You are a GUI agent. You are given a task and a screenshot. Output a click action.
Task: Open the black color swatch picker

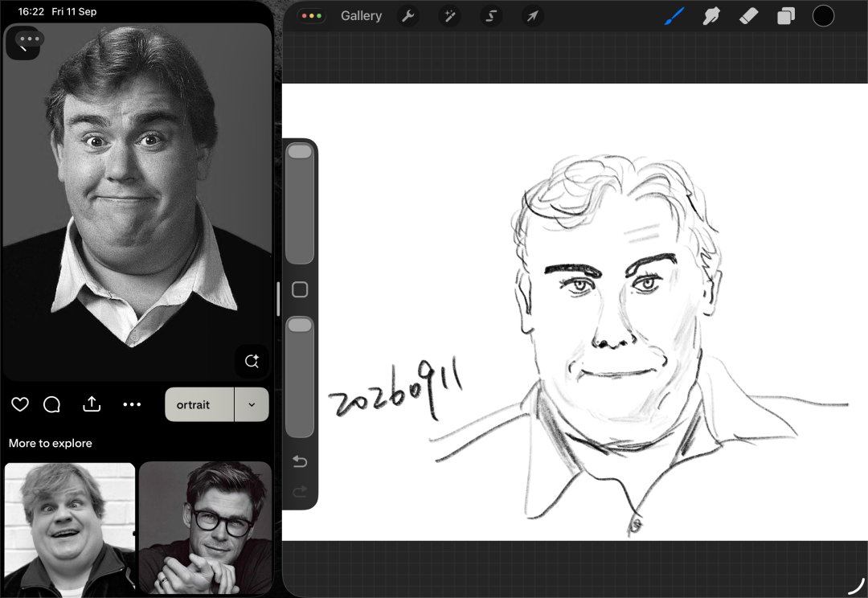tap(823, 16)
